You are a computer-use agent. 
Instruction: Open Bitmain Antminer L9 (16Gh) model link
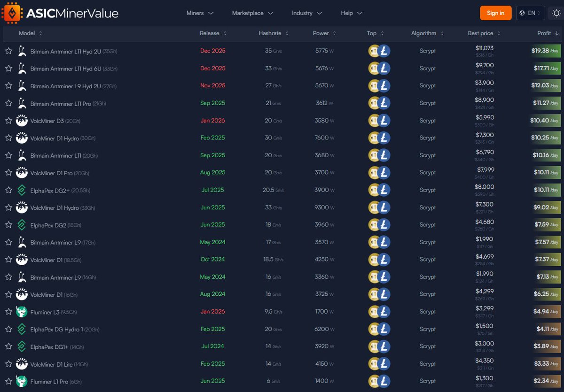tap(63, 277)
